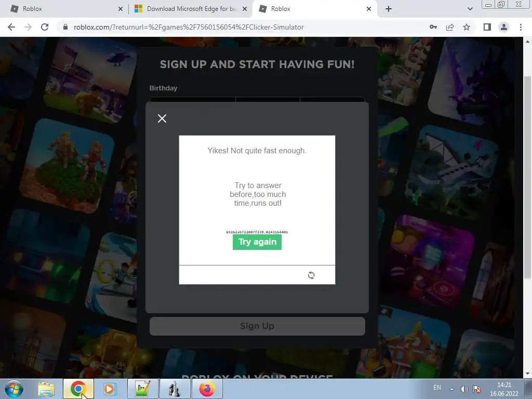Click the 'Yikes! Not quite fast enough.' text

point(257,151)
